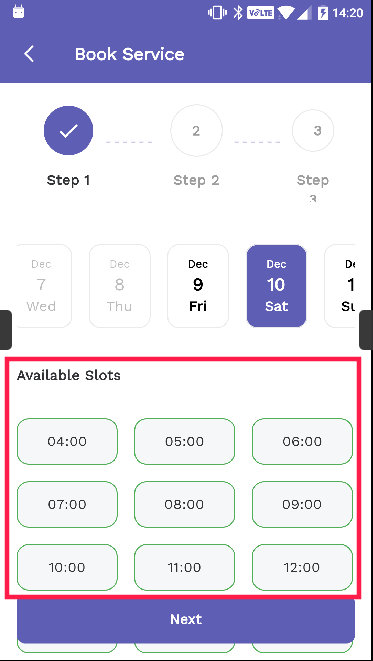Tap the battery charging icon
Viewport: 373px width, 661px height.
[322, 13]
